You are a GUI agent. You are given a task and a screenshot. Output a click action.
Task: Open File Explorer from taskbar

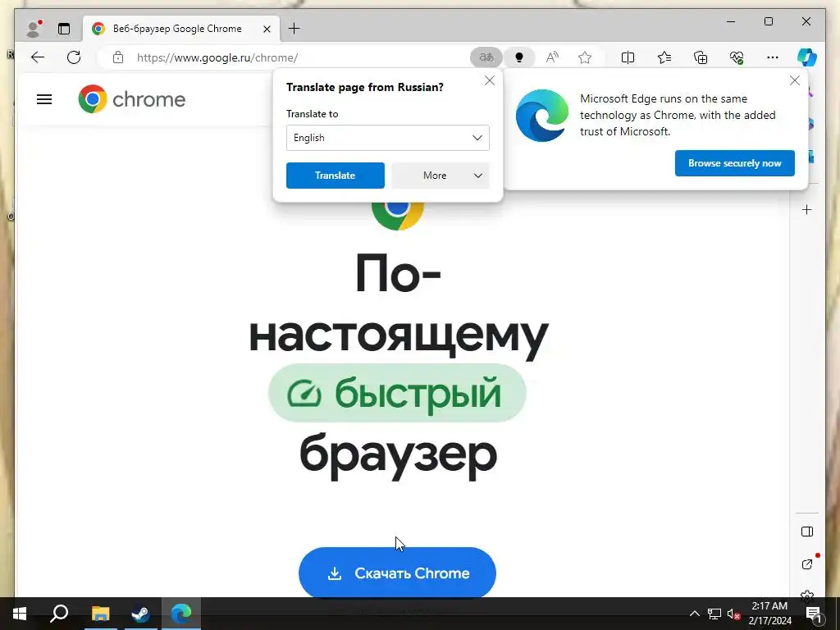pos(100,614)
